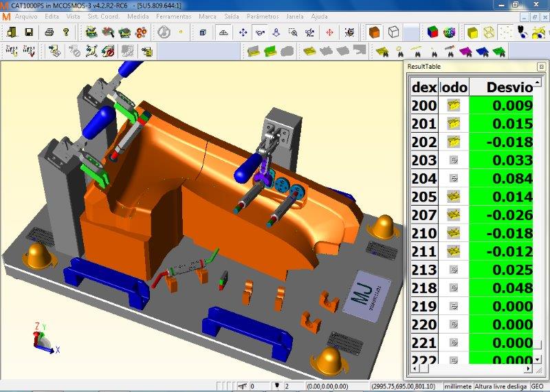Click the four red-orange circles icon

coord(142,33)
